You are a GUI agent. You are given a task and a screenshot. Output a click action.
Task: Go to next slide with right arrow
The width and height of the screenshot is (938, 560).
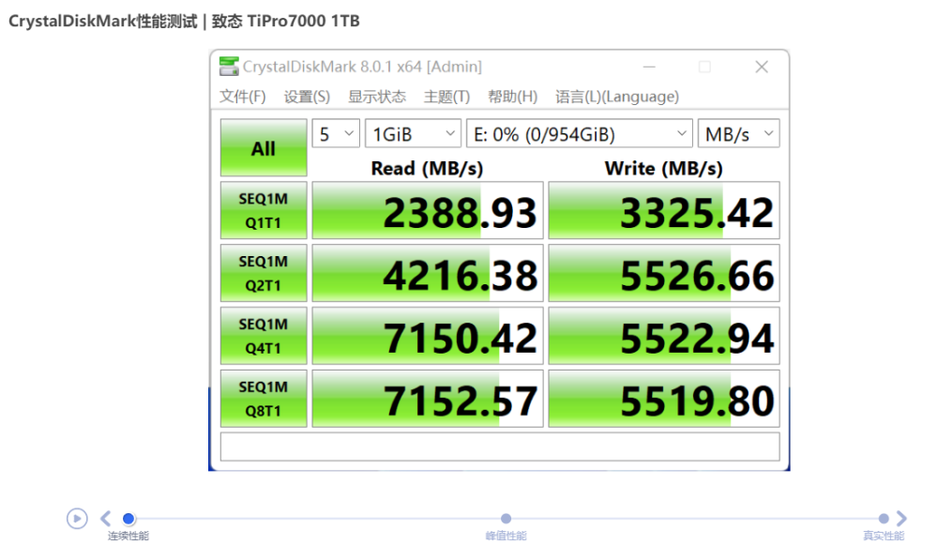901,518
